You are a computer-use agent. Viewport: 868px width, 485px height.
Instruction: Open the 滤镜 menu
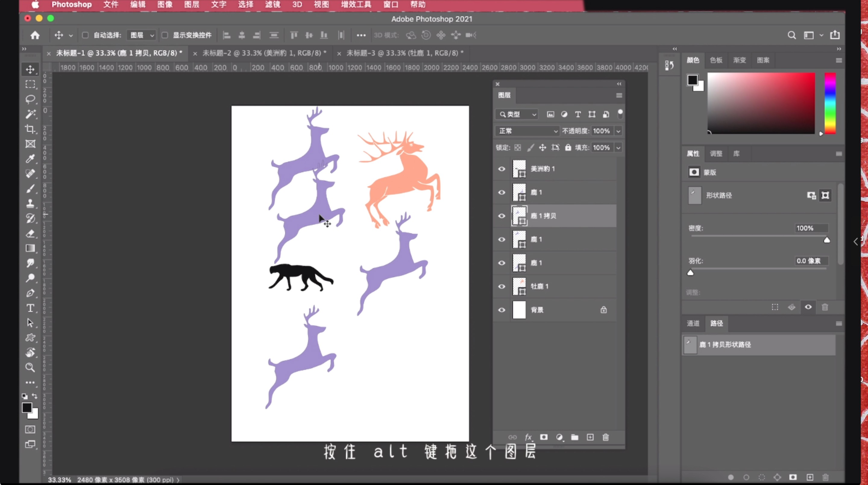click(x=272, y=5)
